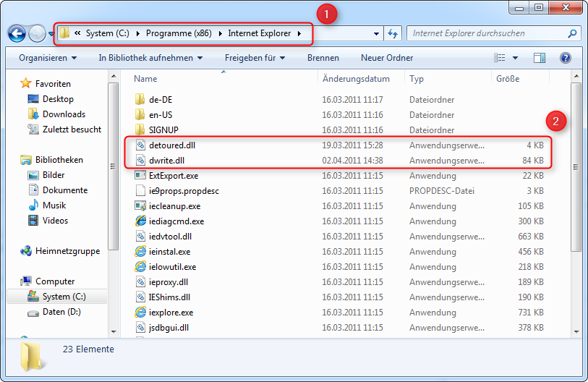Sort by the Name column header
Screen dimensions: 588x382
(x=145, y=79)
